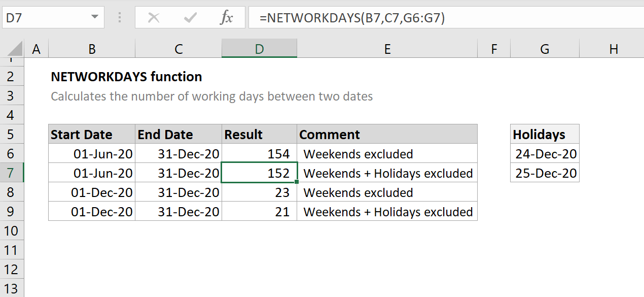Viewport: 644px width, 297px height.
Task: Click the vertical ellipsis next to Name Box
Action: 120,17
